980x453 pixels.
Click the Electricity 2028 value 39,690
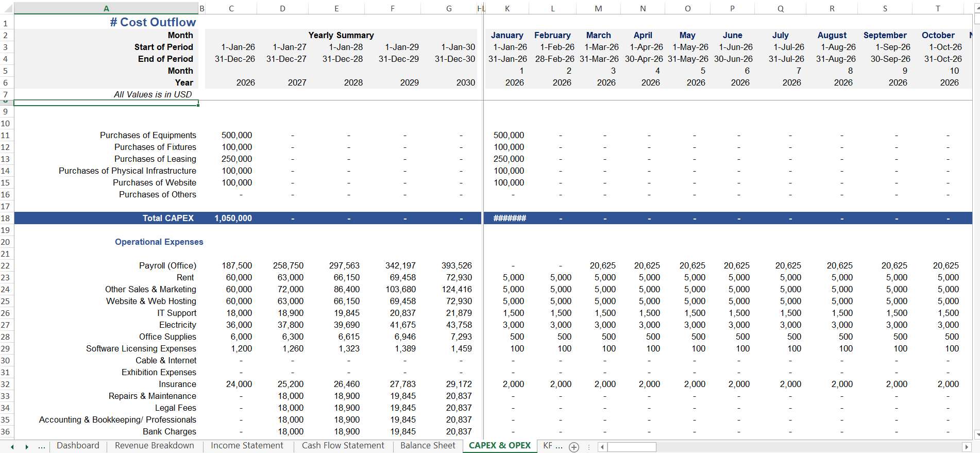tap(347, 325)
